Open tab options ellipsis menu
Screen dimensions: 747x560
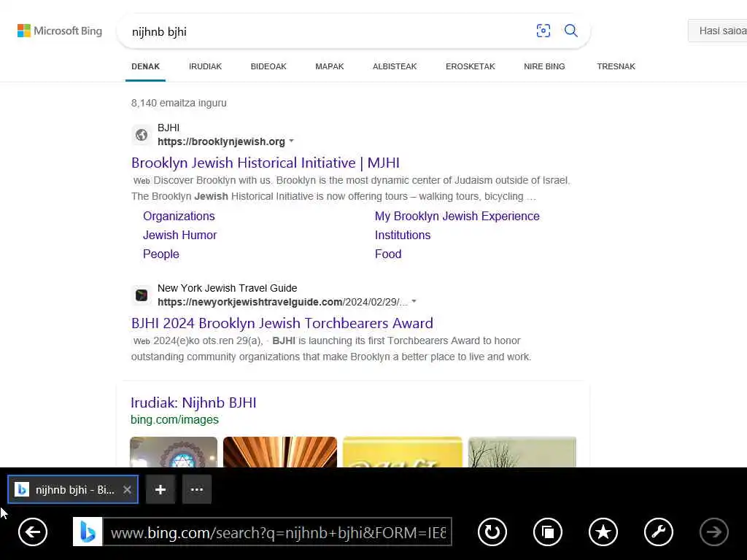tap(197, 489)
